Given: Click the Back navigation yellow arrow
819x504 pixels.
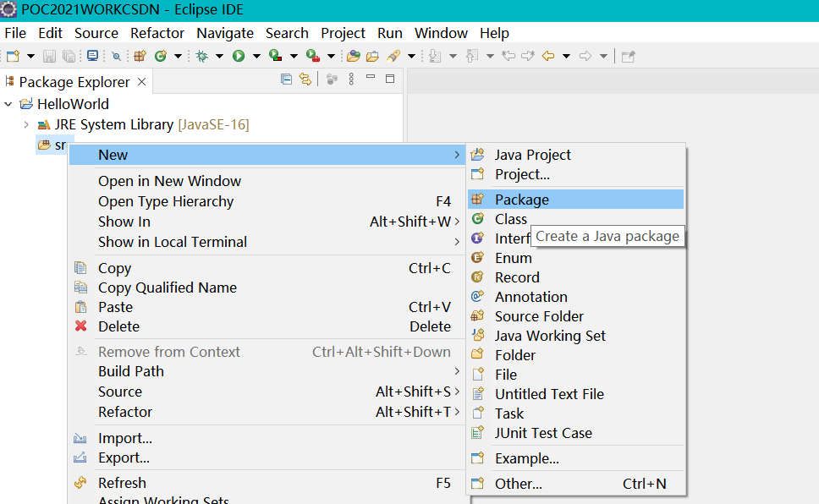Looking at the screenshot, I should coord(548,56).
